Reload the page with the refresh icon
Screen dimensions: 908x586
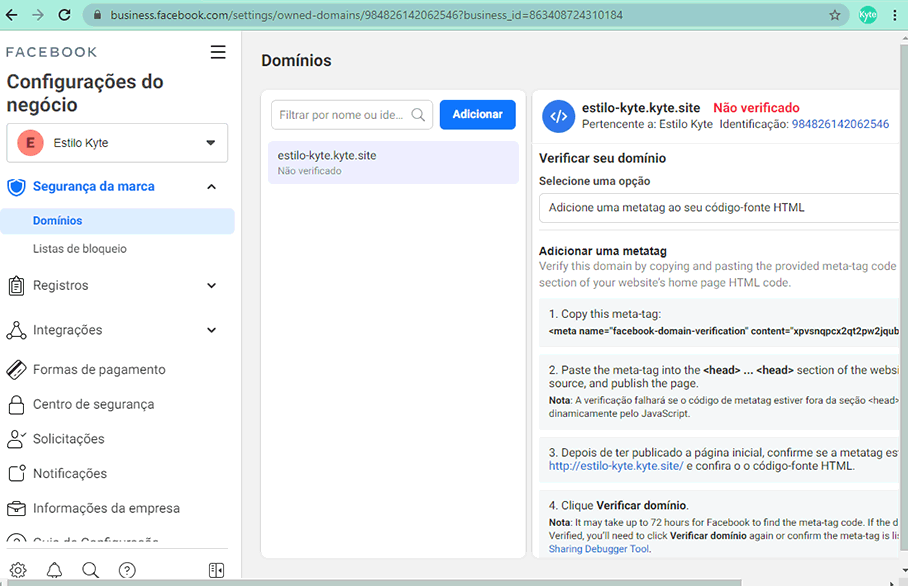point(64,15)
